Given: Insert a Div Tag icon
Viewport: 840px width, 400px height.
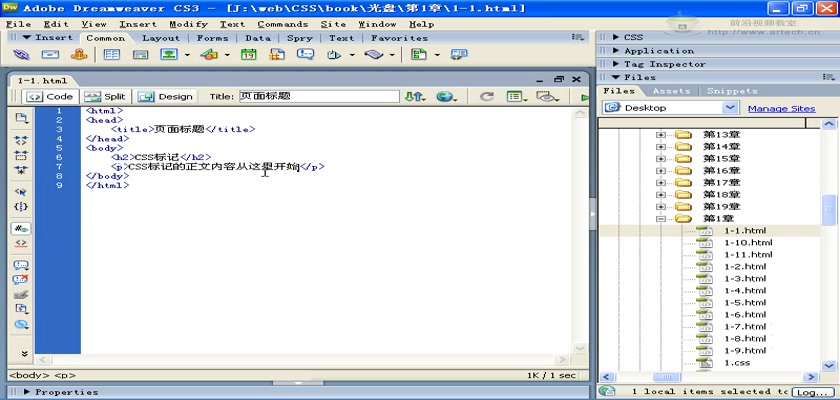Looking at the screenshot, I should pos(140,54).
